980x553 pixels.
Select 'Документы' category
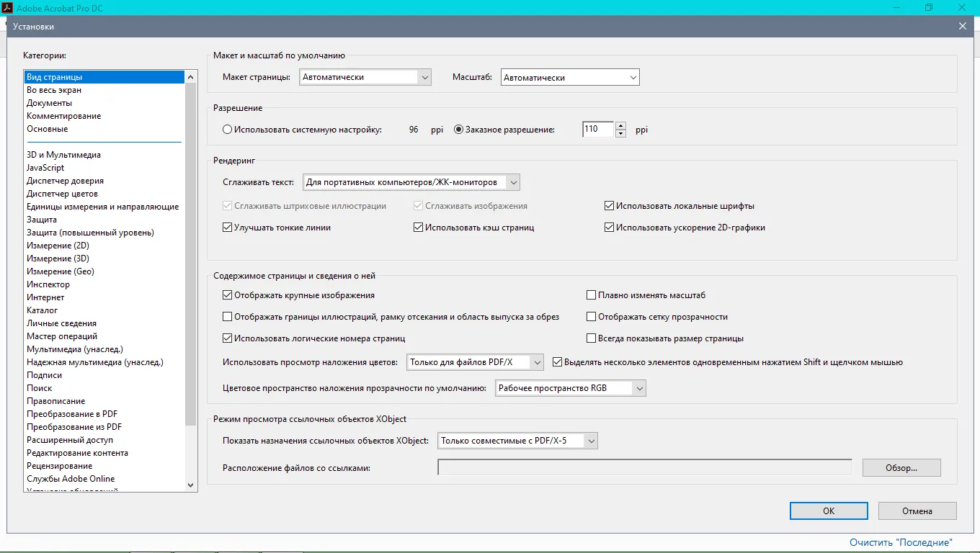point(49,103)
